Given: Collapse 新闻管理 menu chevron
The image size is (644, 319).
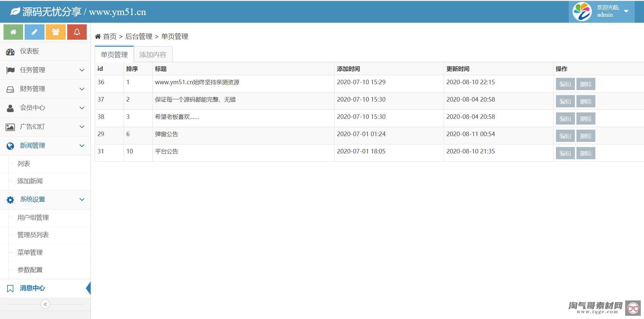Looking at the screenshot, I should (x=82, y=146).
